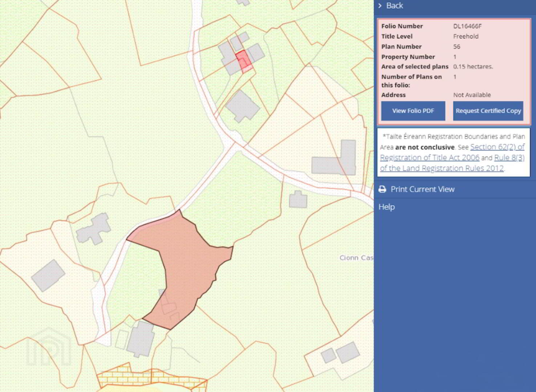
Task: Select the Print Current View text
Action: [422, 189]
